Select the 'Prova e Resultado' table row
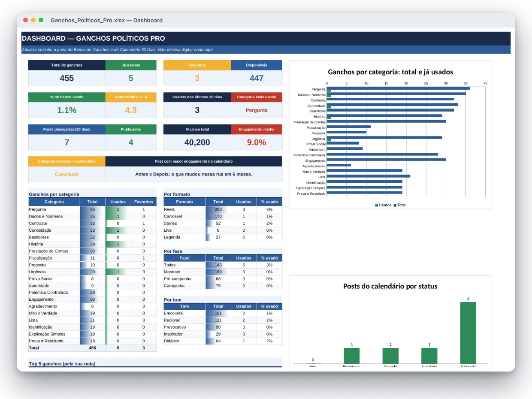The width and height of the screenshot is (532, 399). (92, 341)
